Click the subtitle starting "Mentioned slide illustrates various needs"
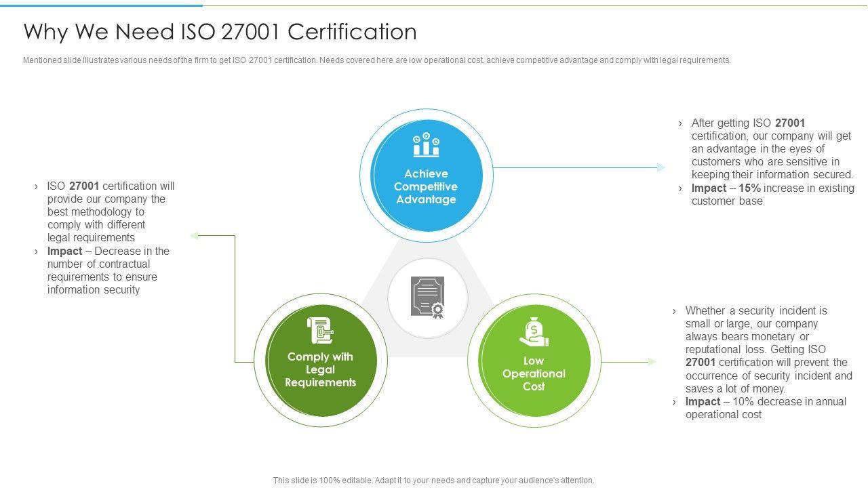 click(x=377, y=60)
